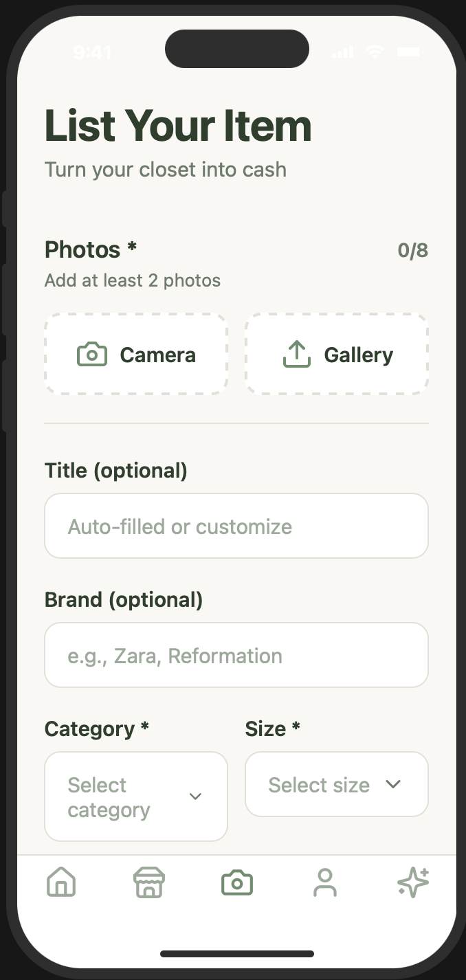
Task: Click the category chevron arrow
Action: point(195,797)
